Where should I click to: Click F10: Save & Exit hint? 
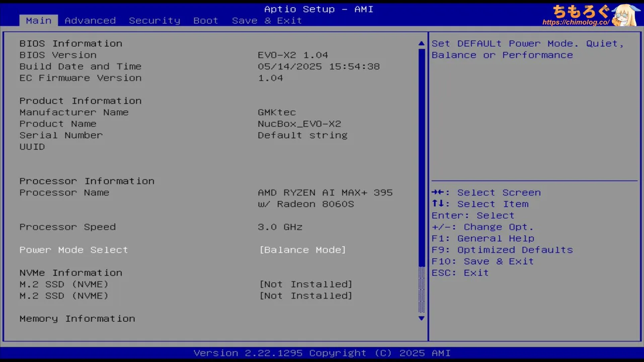coord(482,261)
